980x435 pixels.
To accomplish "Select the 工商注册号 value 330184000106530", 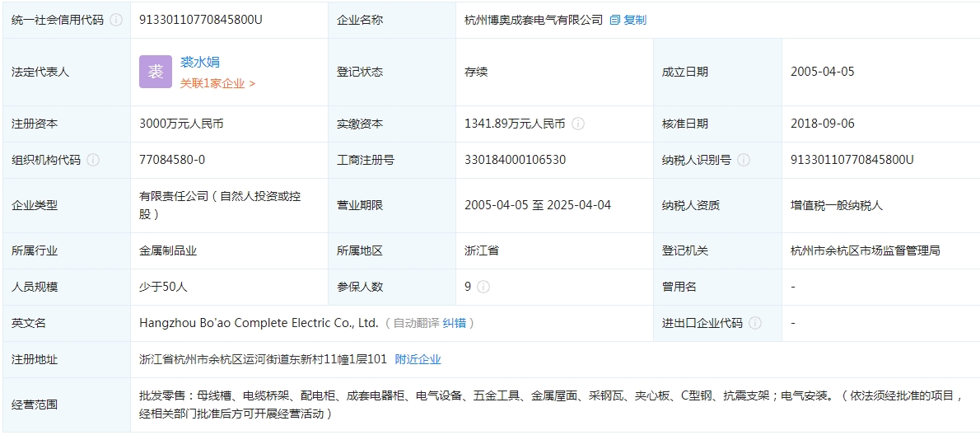I will pyautogui.click(x=515, y=160).
